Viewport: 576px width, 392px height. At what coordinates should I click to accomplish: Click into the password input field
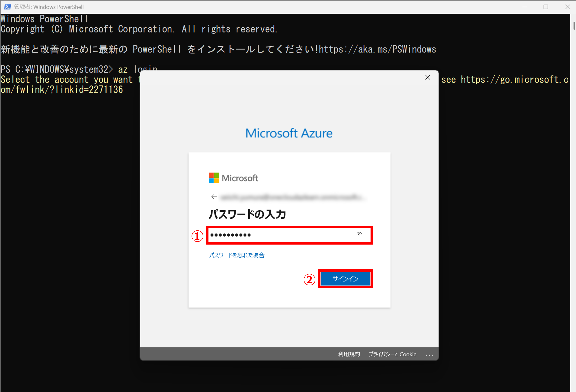(x=289, y=235)
